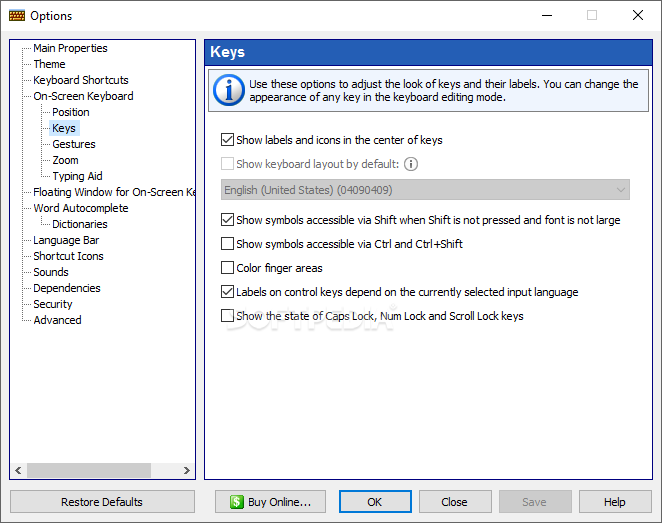
Task: Open Floating Window for On-Screen Keyboard settings
Action: pos(114,192)
